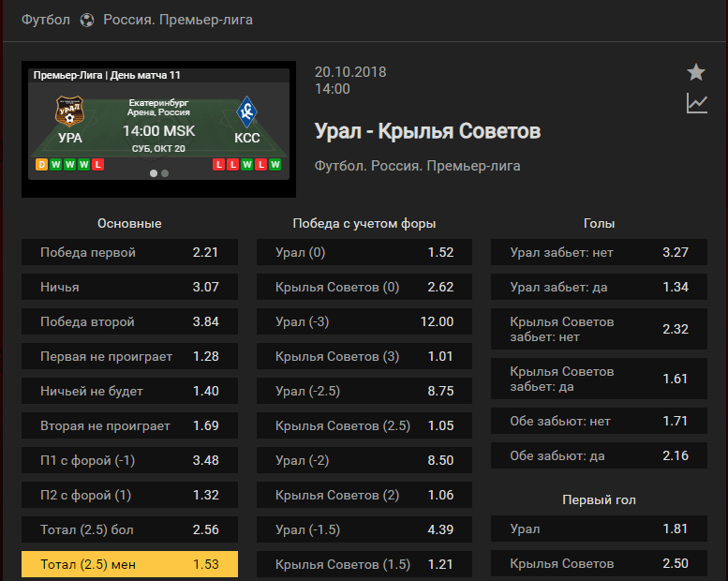728x581 pixels.
Task: Open match statistics chart icon
Action: (697, 103)
